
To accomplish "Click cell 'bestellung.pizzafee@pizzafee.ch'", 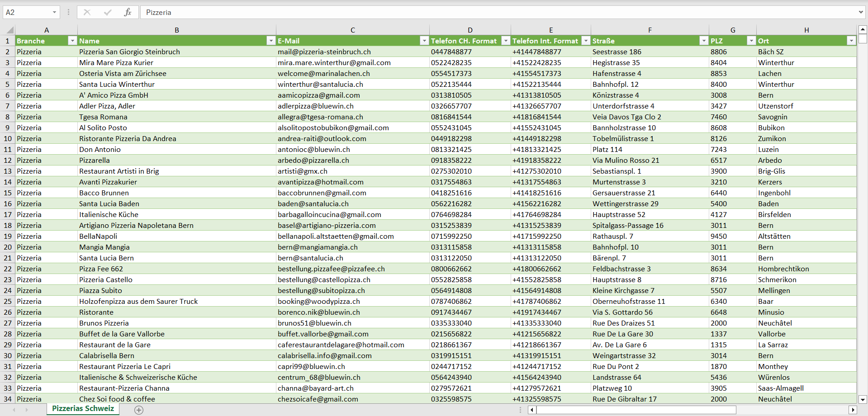I will [353, 269].
